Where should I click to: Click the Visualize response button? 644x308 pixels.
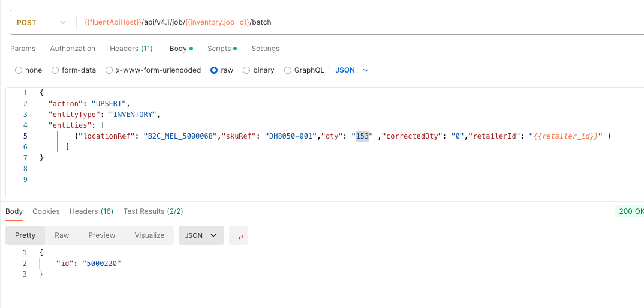[x=149, y=235]
